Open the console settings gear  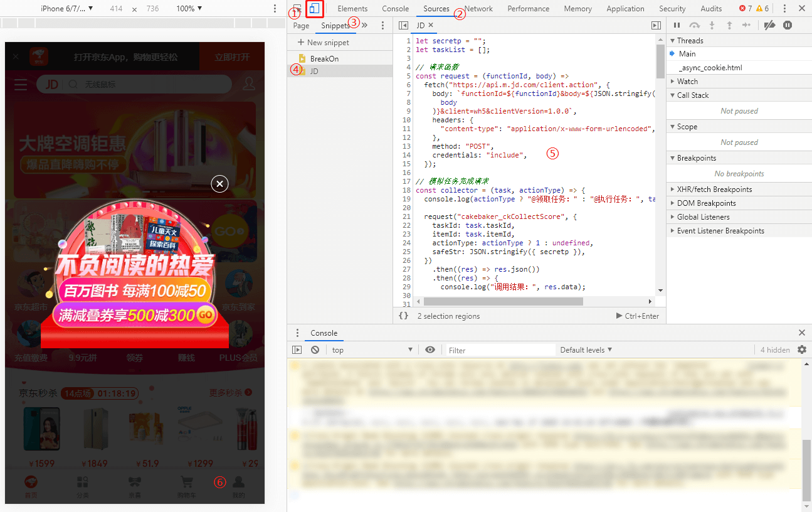pyautogui.click(x=802, y=350)
